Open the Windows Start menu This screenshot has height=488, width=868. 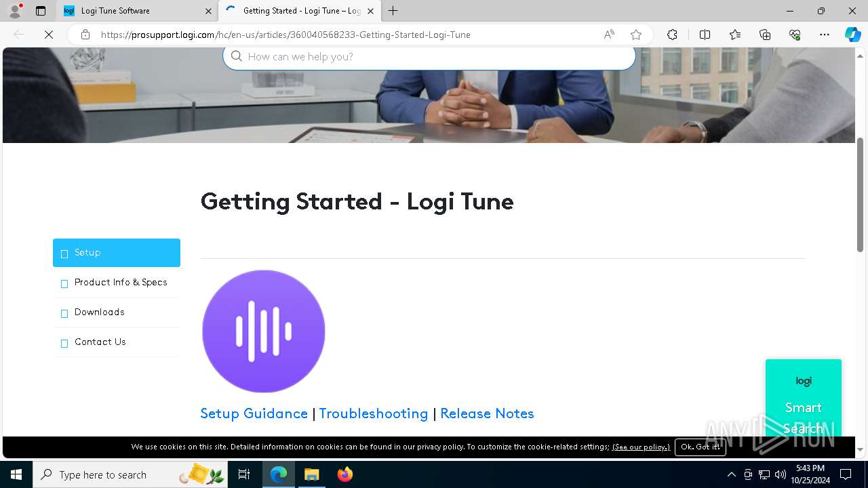click(16, 474)
